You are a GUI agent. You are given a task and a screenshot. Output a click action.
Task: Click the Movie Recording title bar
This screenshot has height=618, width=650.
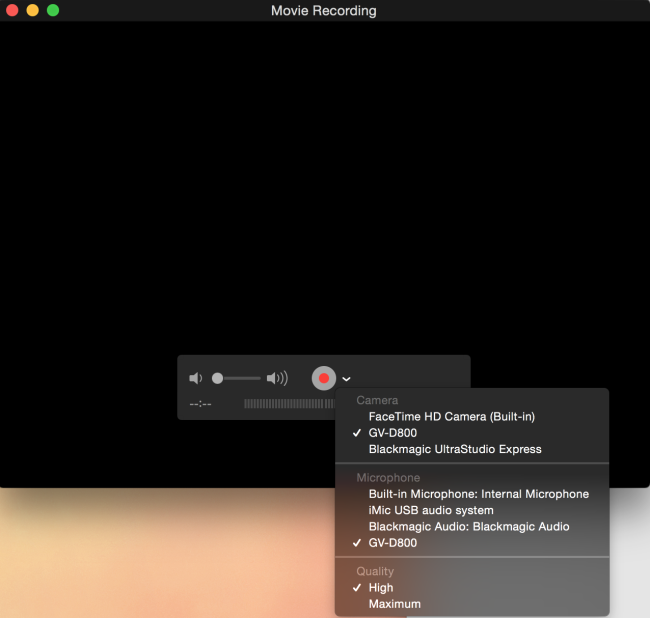pos(324,10)
